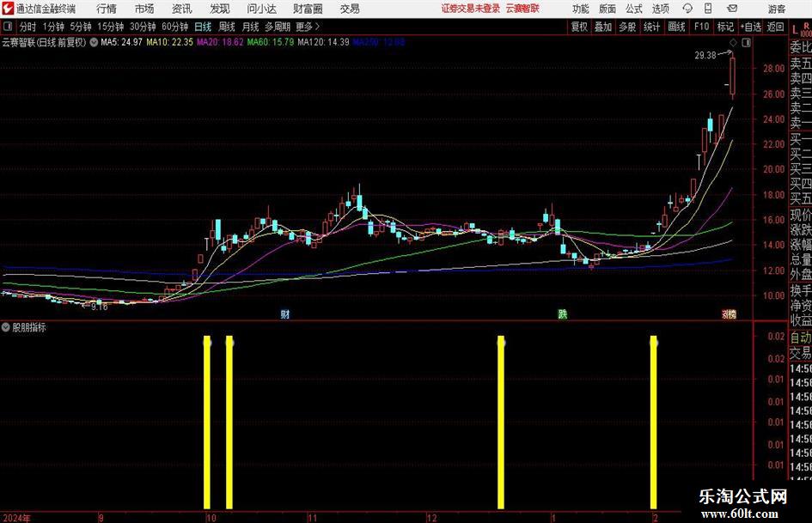Switch to 1分钟 period
The width and height of the screenshot is (812, 523).
52,27
